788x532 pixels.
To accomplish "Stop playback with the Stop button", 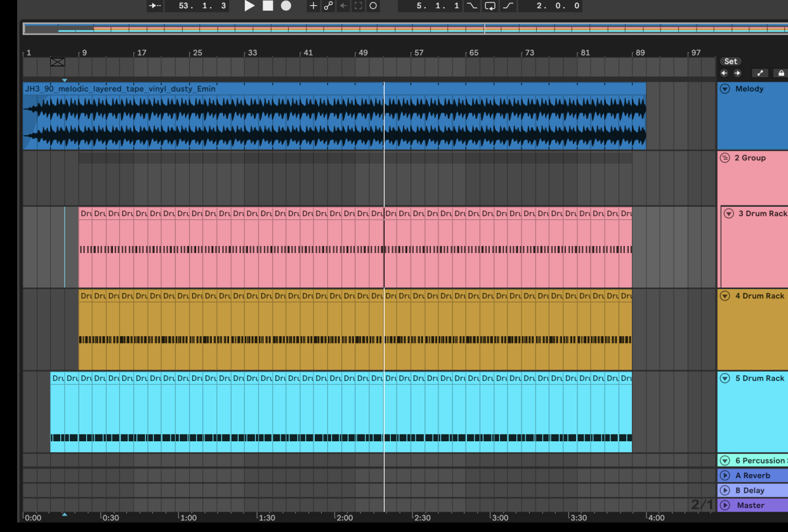I will click(x=268, y=6).
